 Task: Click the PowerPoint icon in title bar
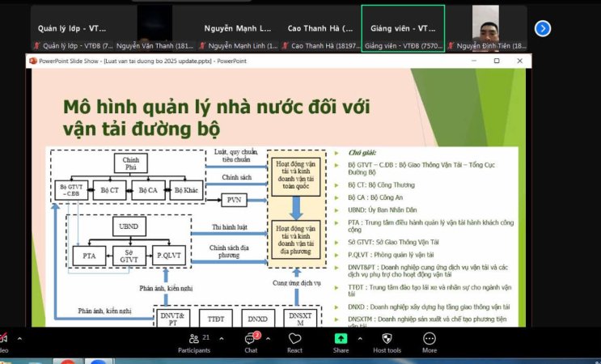(33, 61)
